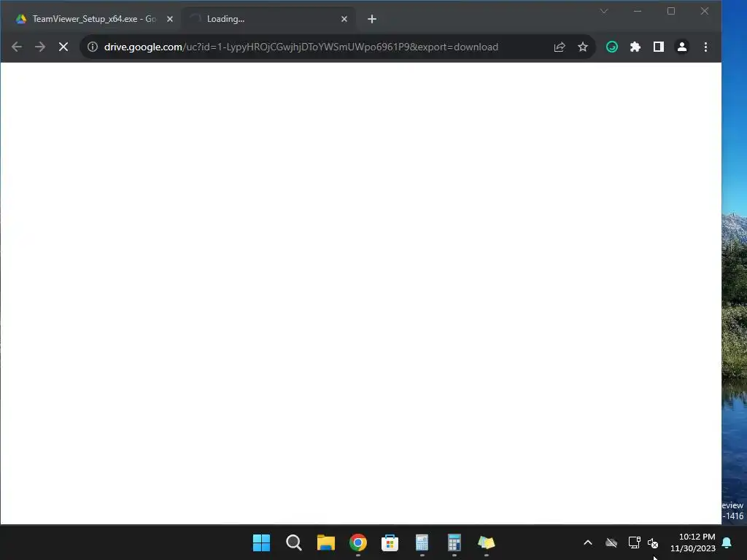
Task: Close the Loading... tab
Action: (344, 19)
